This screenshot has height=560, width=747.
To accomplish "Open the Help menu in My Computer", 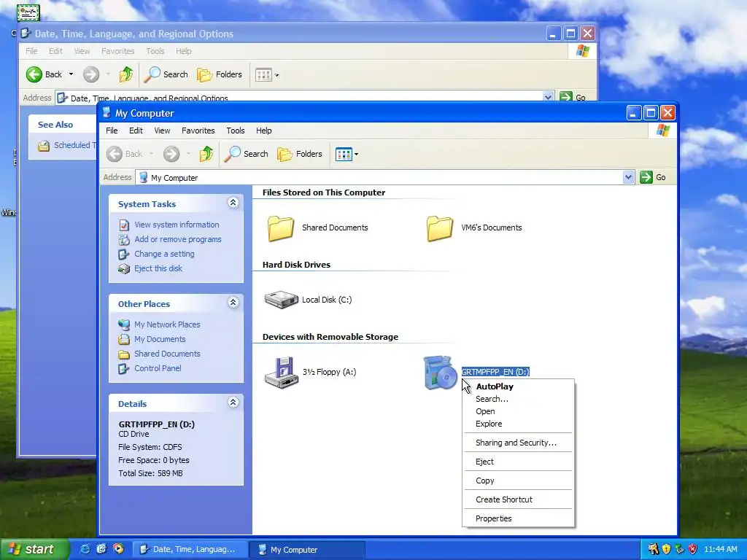I will click(263, 131).
